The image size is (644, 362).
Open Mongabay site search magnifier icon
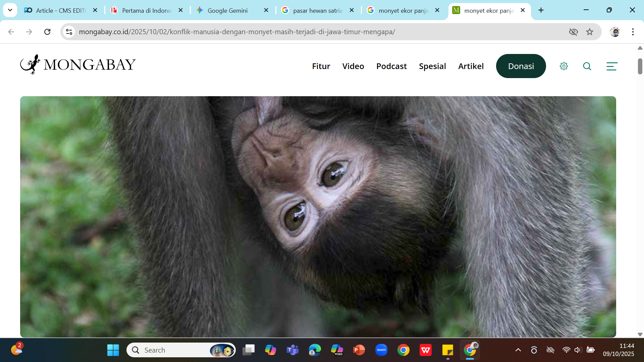pyautogui.click(x=587, y=66)
